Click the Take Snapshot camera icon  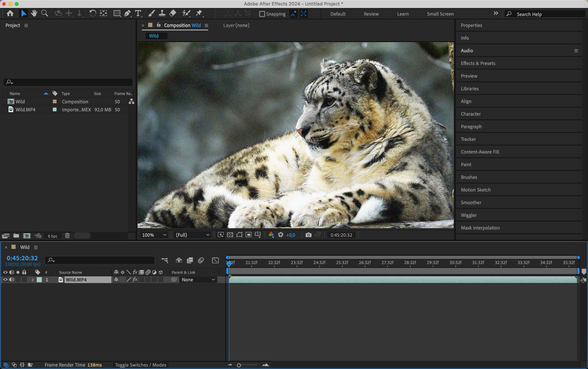point(308,235)
